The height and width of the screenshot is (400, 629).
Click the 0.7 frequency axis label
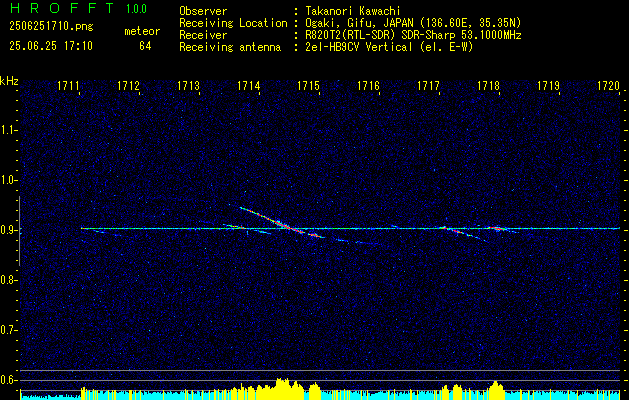pos(8,330)
